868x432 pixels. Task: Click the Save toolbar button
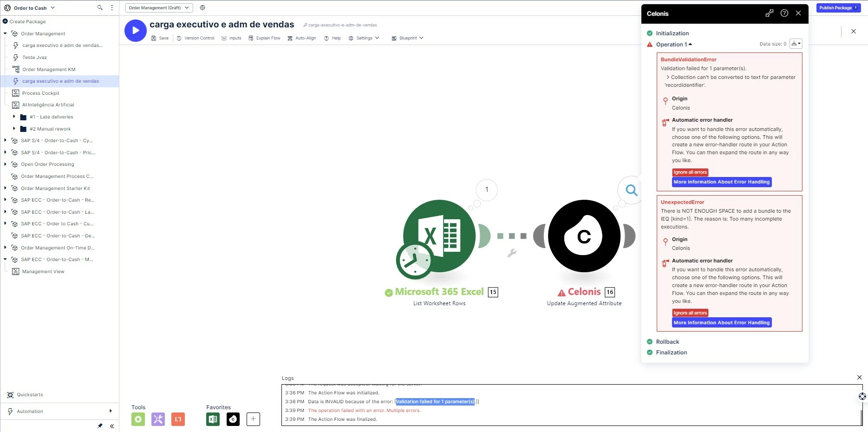[160, 38]
